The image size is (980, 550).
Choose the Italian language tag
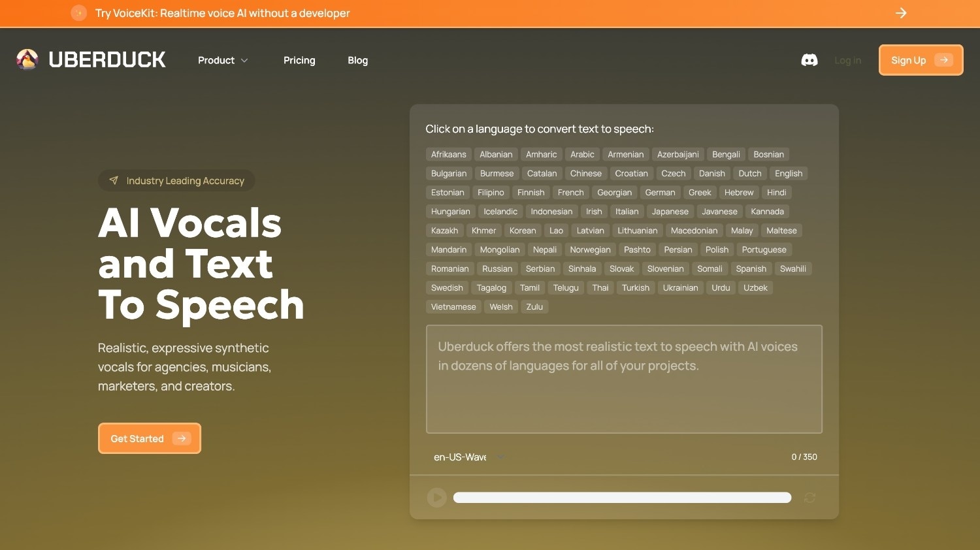pos(627,212)
